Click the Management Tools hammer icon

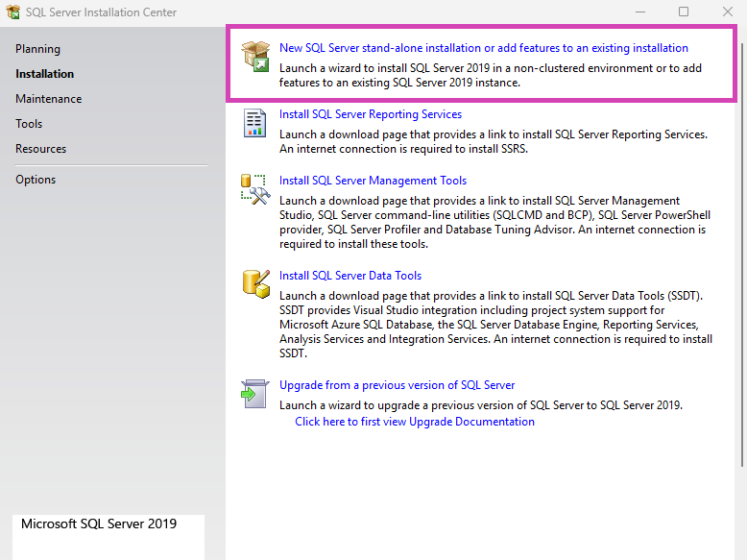point(255,189)
